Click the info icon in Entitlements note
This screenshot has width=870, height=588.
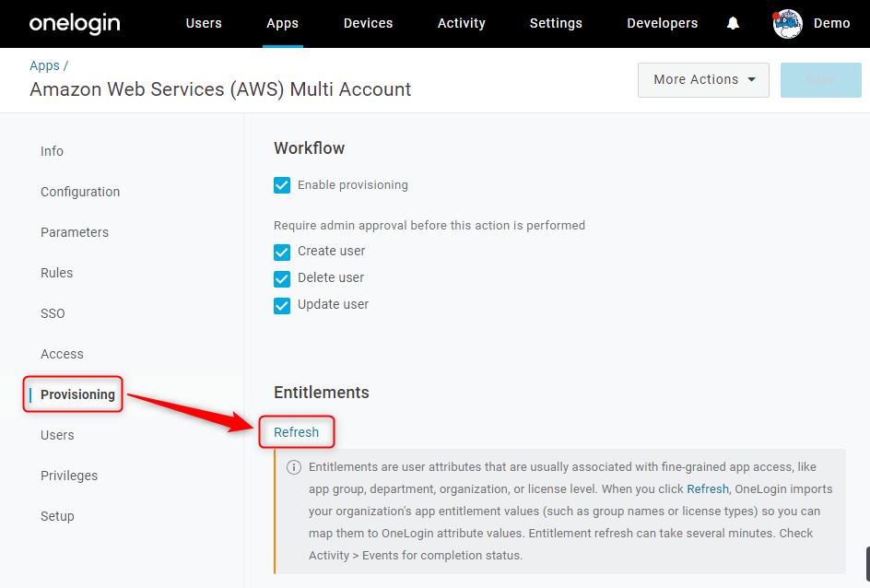coord(293,467)
